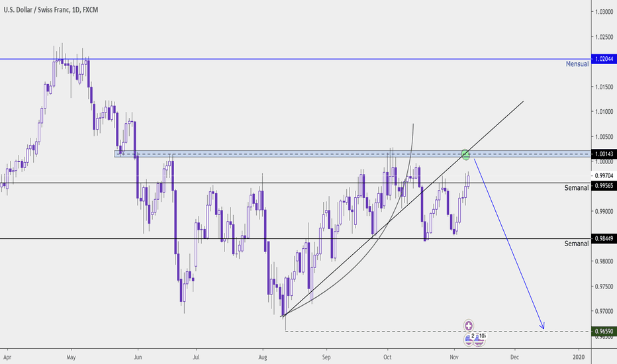Click the purple plus event icon
The image size is (617, 364).
[x=469, y=325]
